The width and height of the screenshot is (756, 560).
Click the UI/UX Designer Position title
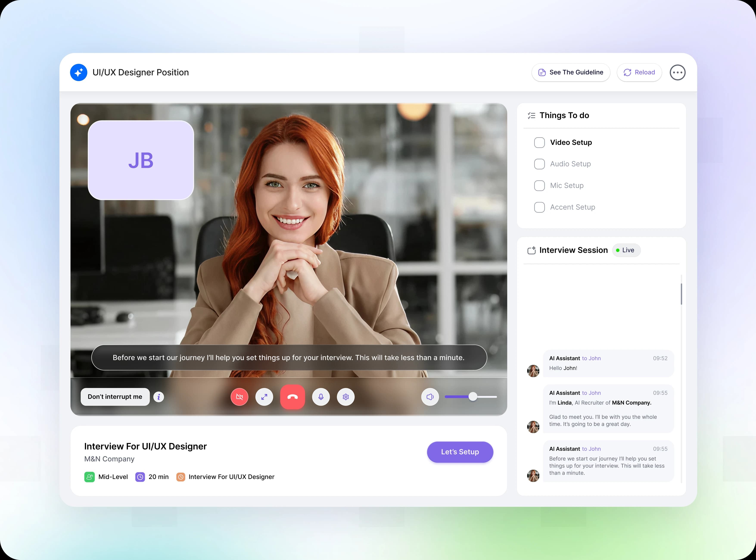click(x=141, y=72)
